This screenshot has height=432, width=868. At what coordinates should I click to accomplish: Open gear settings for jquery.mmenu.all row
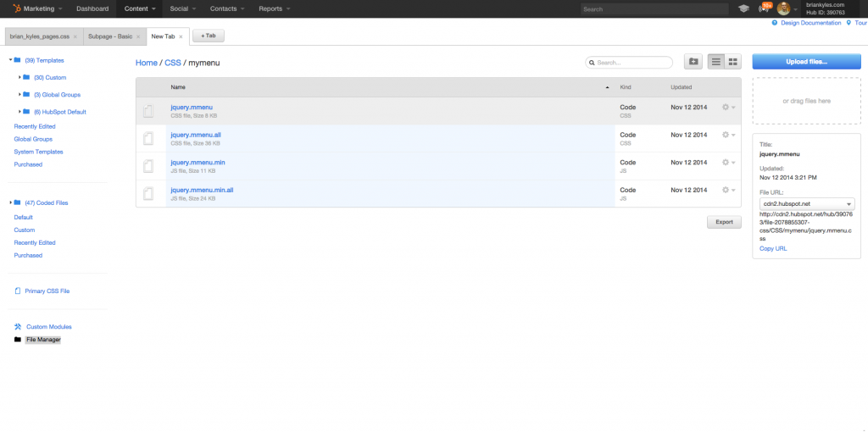[728, 135]
